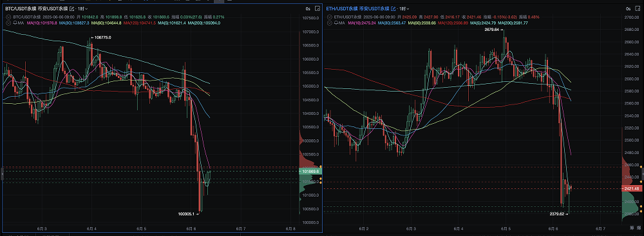The height and width of the screenshot is (236, 644).
Task: Click upper orange diamond marker on ETH price axis
Action: [x=641, y=166]
